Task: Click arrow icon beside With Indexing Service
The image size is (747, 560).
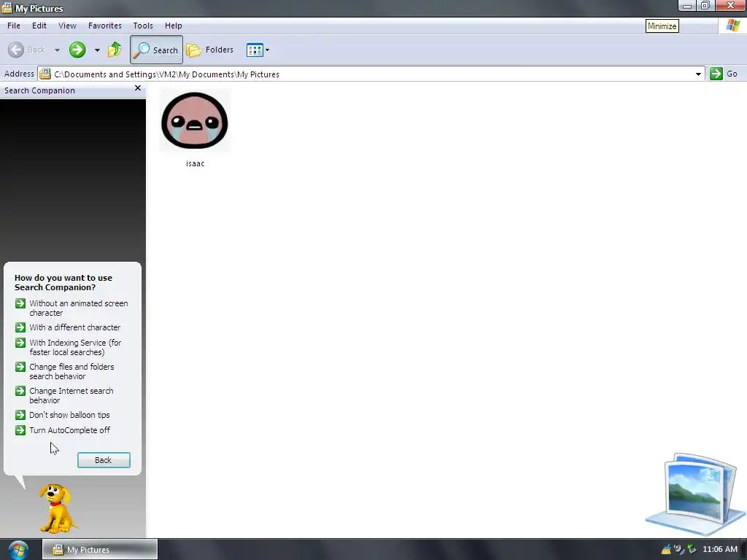Action: 20,343
